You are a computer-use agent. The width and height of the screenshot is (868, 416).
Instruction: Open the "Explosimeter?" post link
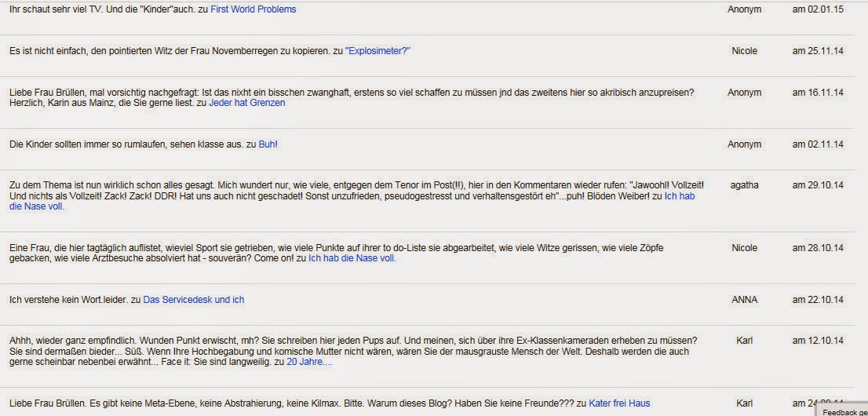click(377, 51)
